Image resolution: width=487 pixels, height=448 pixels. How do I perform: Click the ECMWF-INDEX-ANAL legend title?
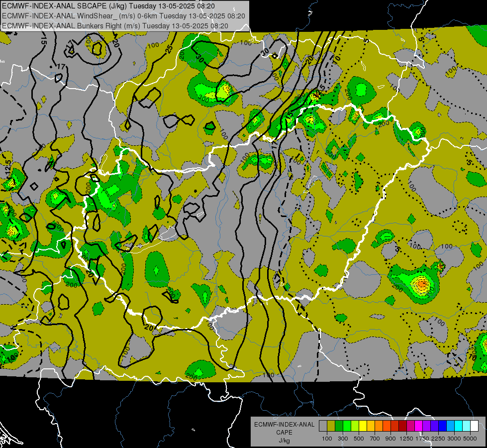pos(284,425)
